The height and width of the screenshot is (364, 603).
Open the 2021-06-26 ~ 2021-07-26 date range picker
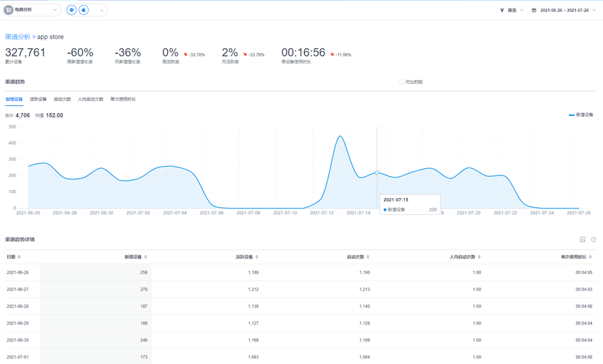[564, 11]
